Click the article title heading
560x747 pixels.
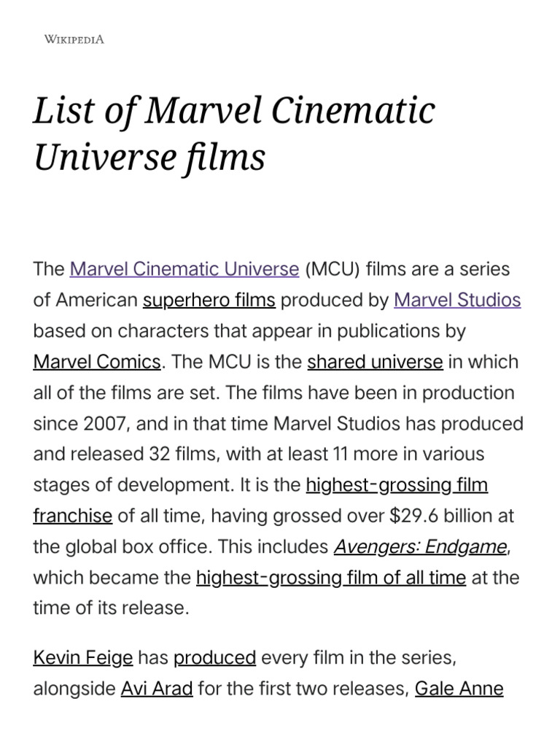coord(234,133)
